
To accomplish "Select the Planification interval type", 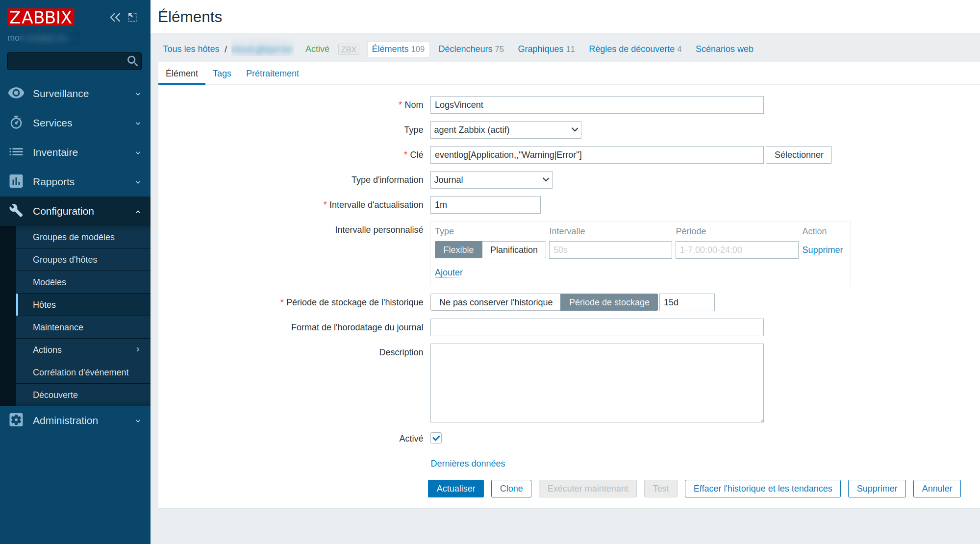I will click(x=513, y=250).
